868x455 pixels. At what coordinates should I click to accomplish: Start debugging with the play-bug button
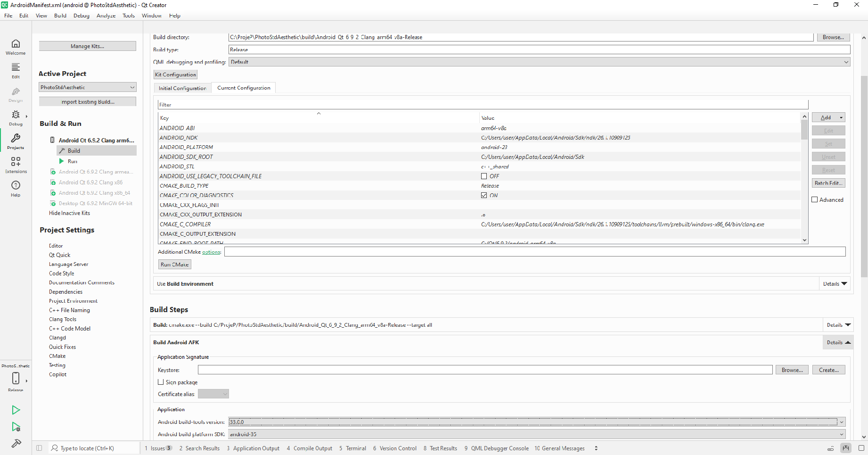click(16, 427)
